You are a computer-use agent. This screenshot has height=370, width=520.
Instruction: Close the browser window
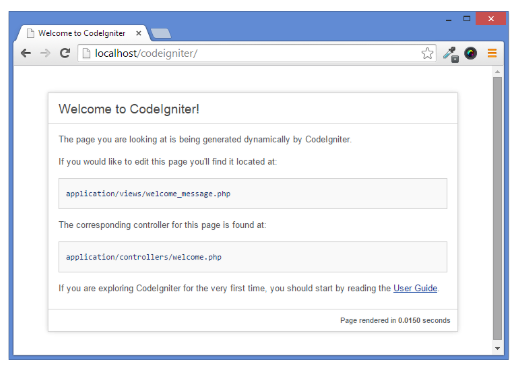[x=491, y=19]
